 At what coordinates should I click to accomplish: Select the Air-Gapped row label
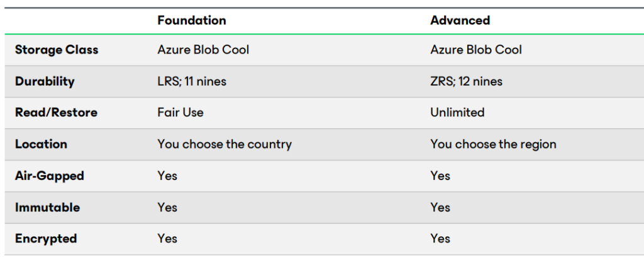coord(50,176)
